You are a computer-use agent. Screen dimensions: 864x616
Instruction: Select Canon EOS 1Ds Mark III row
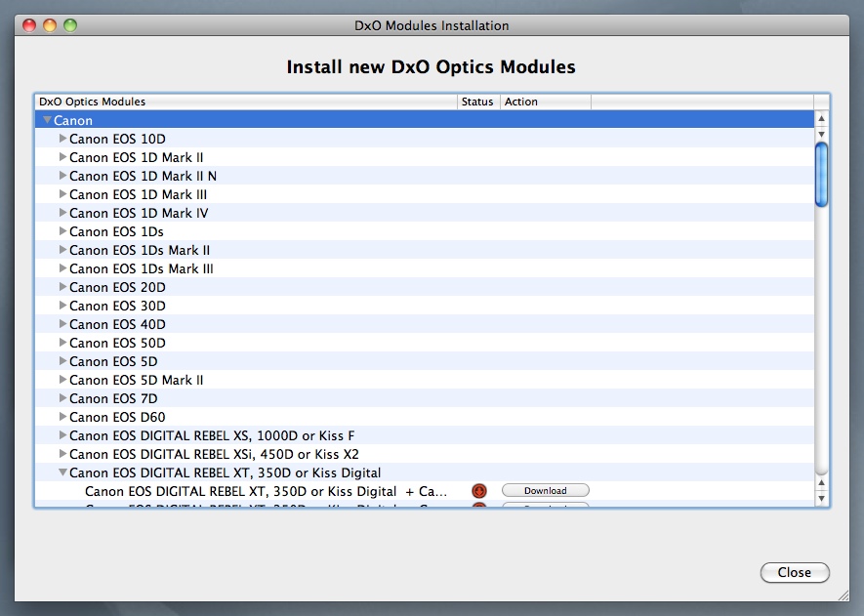click(141, 268)
